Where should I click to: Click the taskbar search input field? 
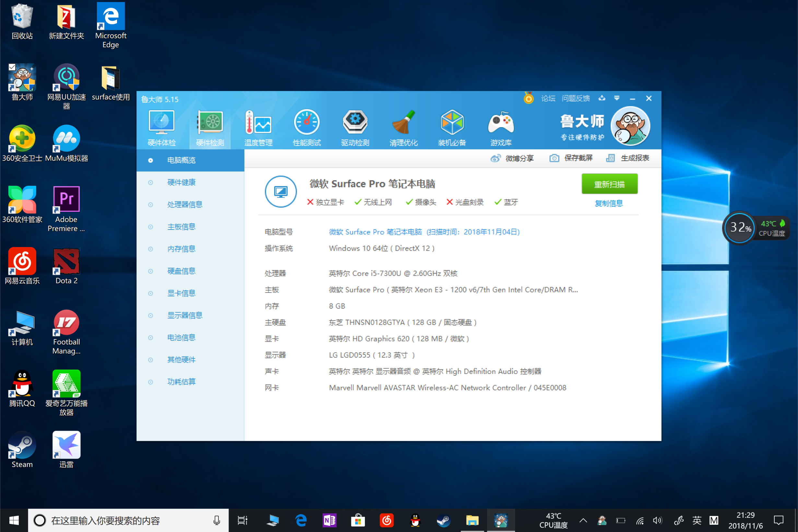(x=128, y=520)
